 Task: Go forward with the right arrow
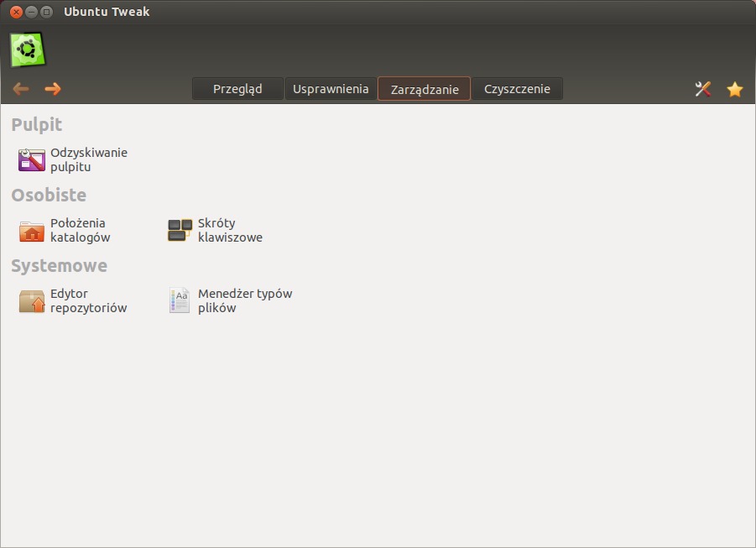pyautogui.click(x=53, y=89)
